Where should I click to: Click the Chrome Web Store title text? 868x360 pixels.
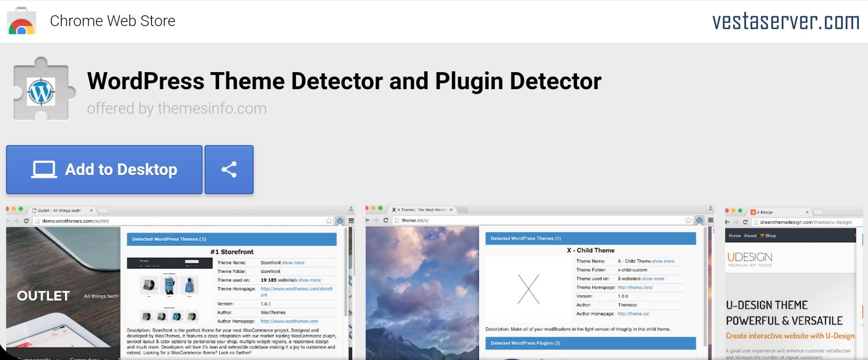(112, 21)
